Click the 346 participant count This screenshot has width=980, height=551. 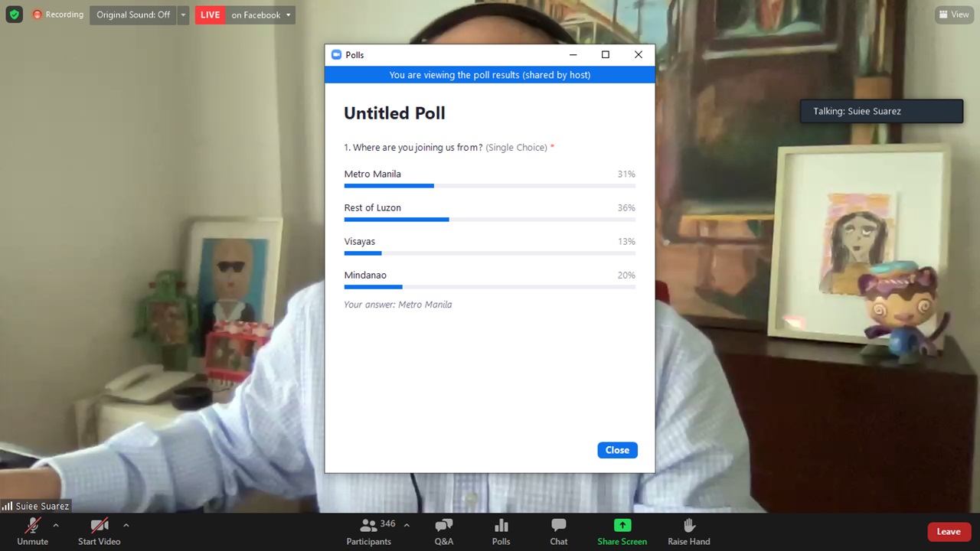pyautogui.click(x=387, y=524)
